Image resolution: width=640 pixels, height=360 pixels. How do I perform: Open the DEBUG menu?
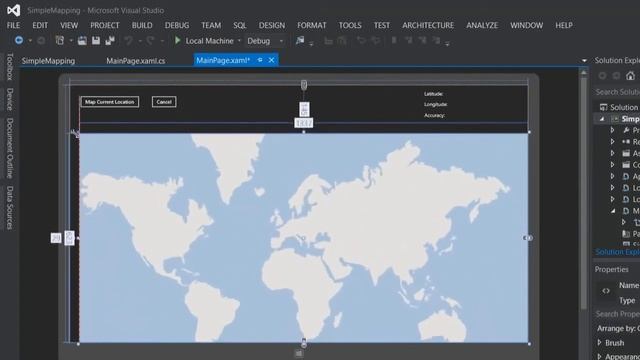click(x=177, y=25)
